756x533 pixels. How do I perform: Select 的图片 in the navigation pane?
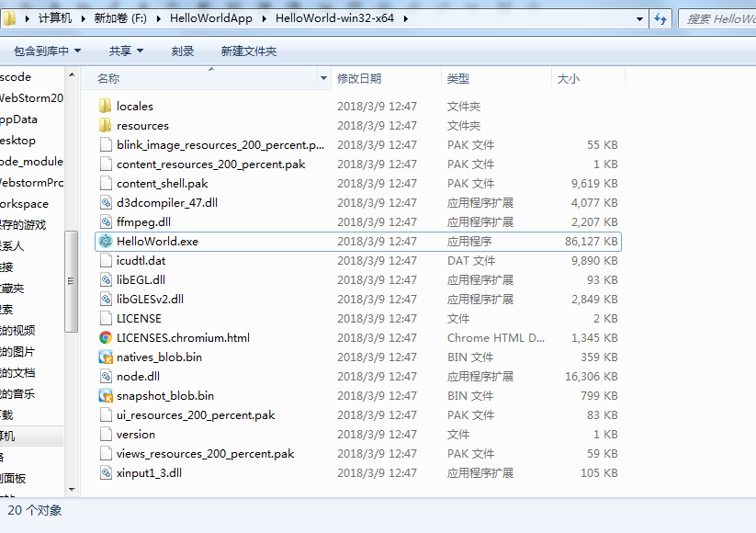[x=17, y=352]
